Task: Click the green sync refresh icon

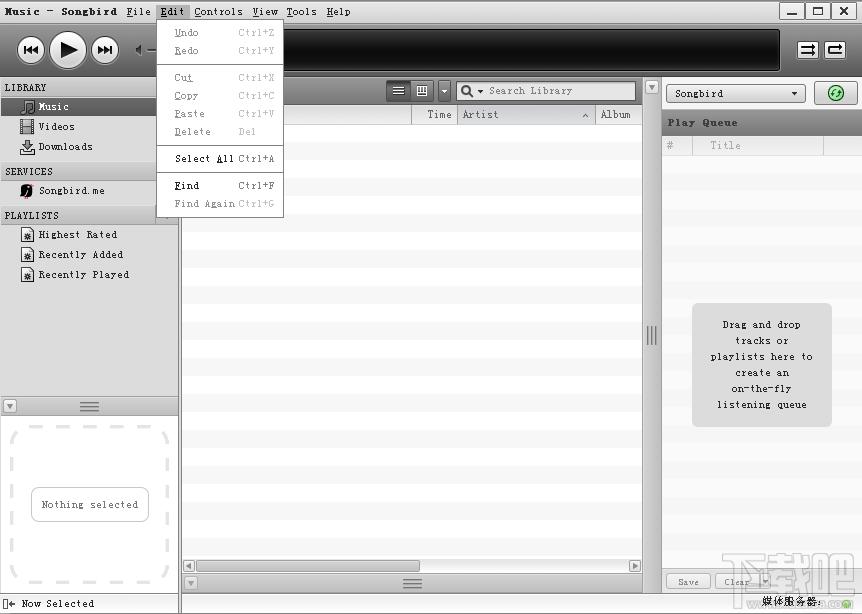Action: [x=836, y=93]
